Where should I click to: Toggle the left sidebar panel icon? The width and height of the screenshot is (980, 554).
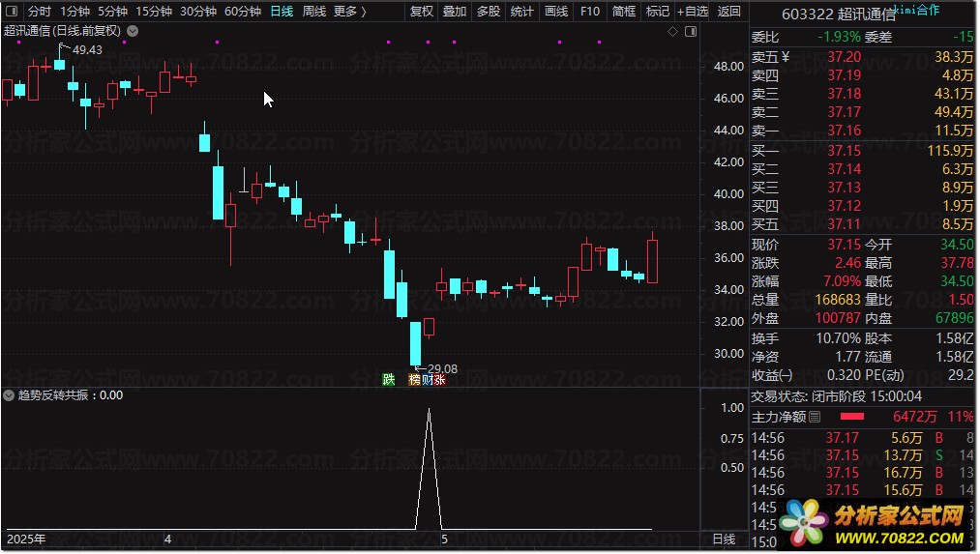(12, 11)
